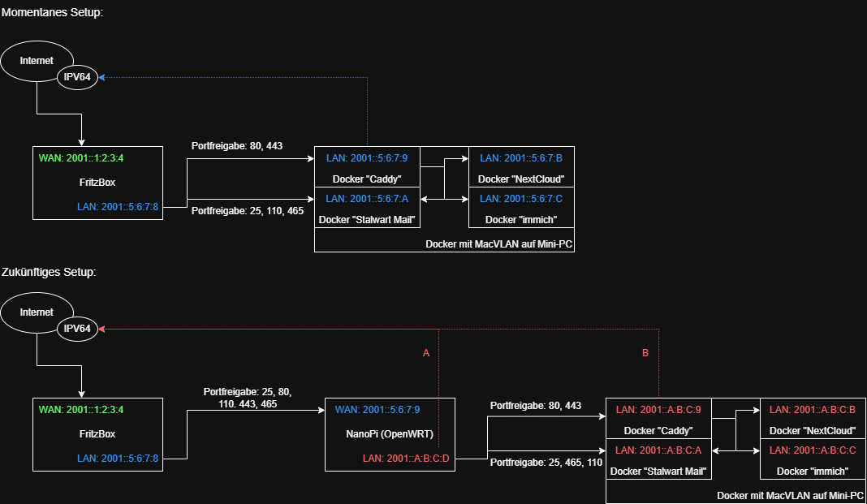Click Docker "immich" with address 2001::A:B:C:C
The width and height of the screenshot is (867, 504).
812,460
